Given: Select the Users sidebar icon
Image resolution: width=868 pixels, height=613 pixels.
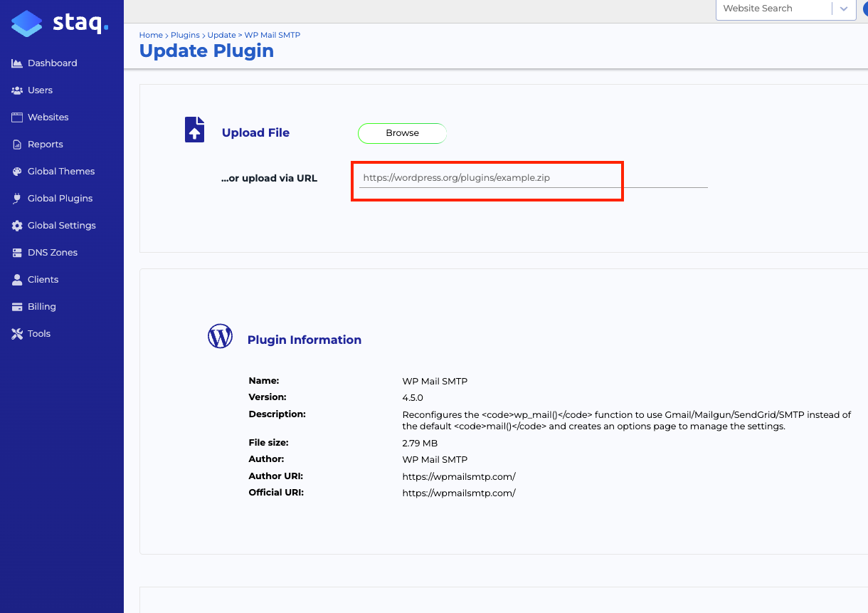Looking at the screenshot, I should tap(16, 90).
